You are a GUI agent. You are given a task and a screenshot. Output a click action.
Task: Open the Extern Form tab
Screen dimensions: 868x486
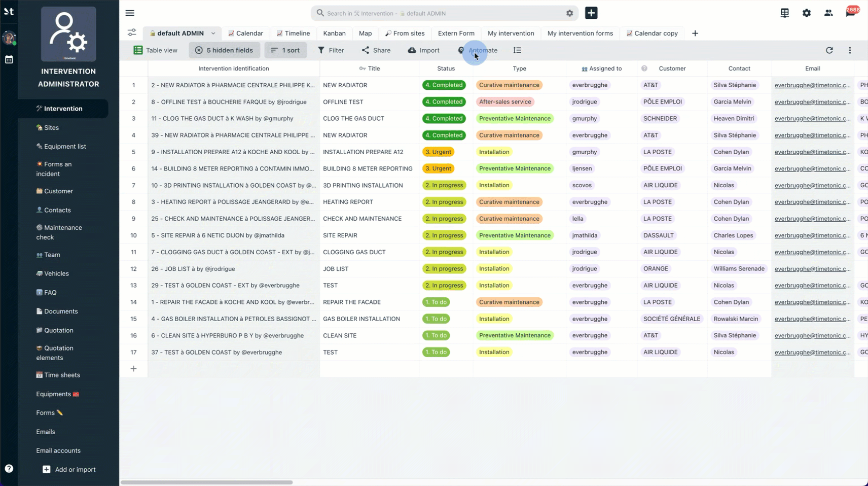pos(456,33)
